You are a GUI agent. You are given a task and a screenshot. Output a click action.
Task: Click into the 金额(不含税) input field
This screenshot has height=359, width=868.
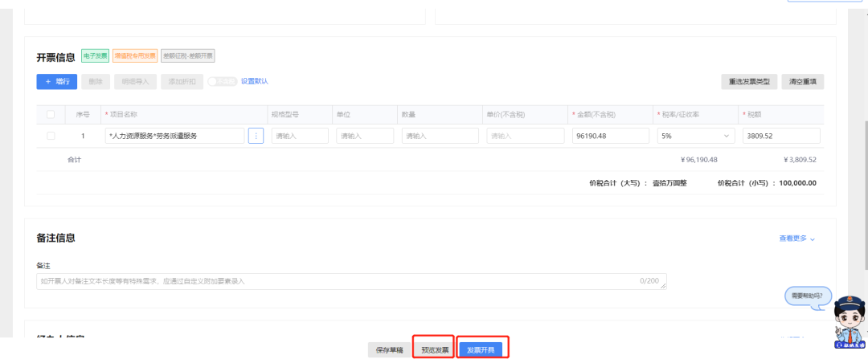(609, 136)
